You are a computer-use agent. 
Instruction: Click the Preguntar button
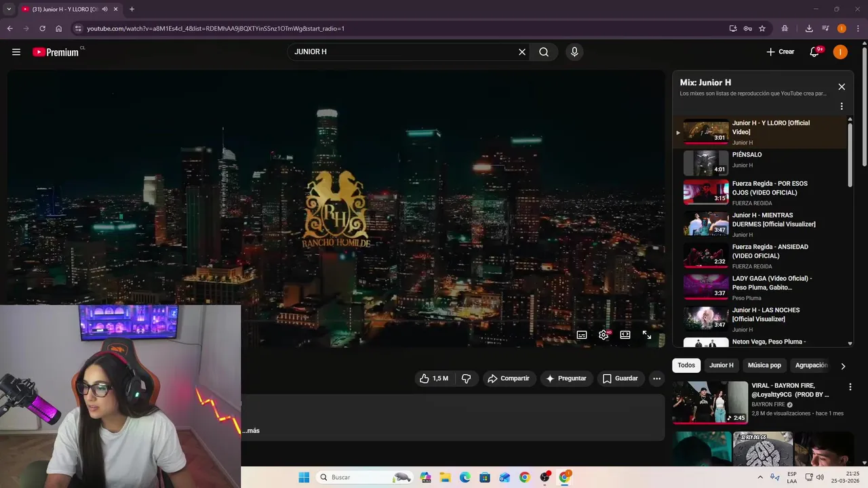click(566, 378)
